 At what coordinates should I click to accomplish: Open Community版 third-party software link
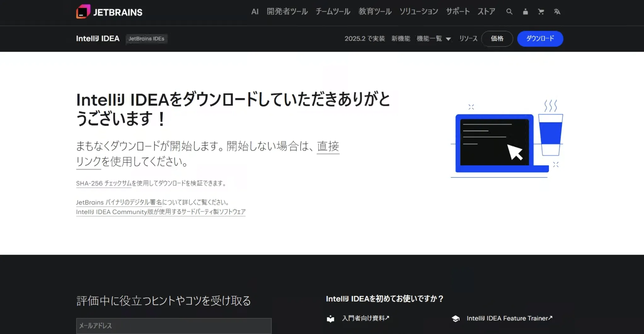161,212
